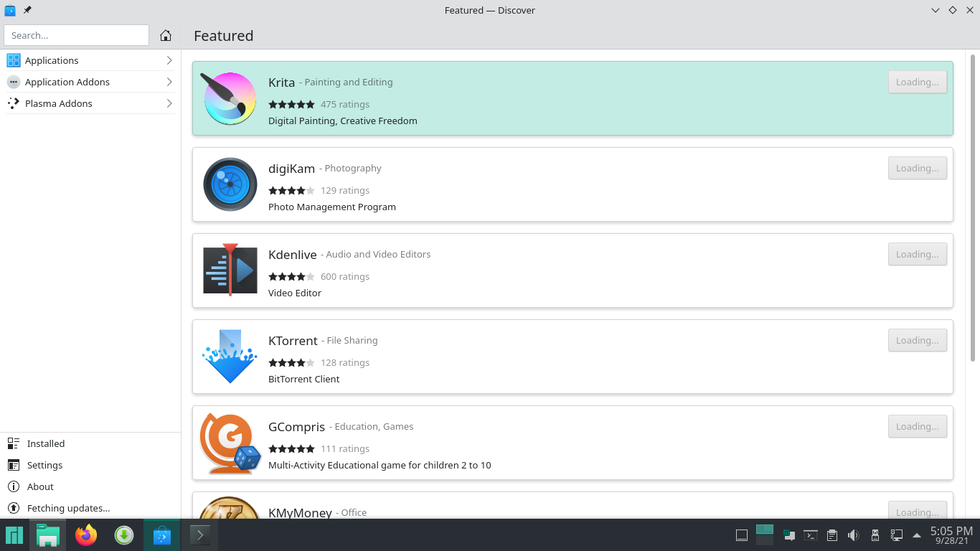980x551 pixels.
Task: Click the removable devices USB tray icon
Action: [875, 535]
